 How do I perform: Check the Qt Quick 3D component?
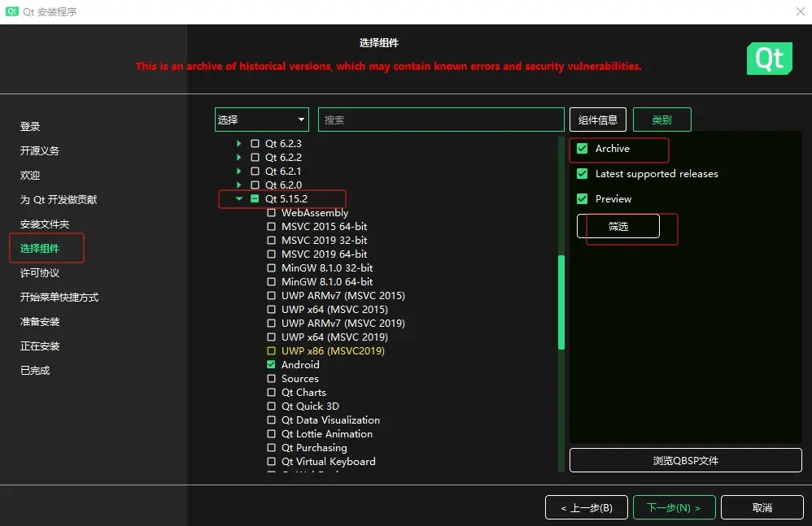271,406
